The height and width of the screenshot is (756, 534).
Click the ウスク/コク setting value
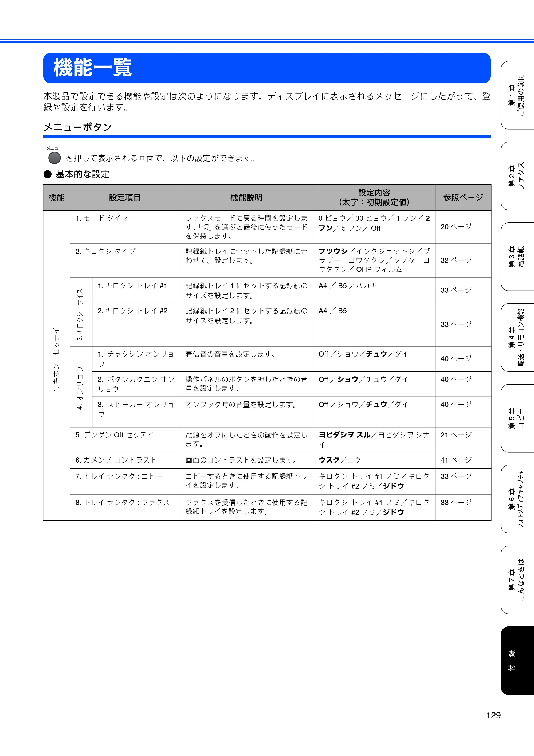[340, 460]
